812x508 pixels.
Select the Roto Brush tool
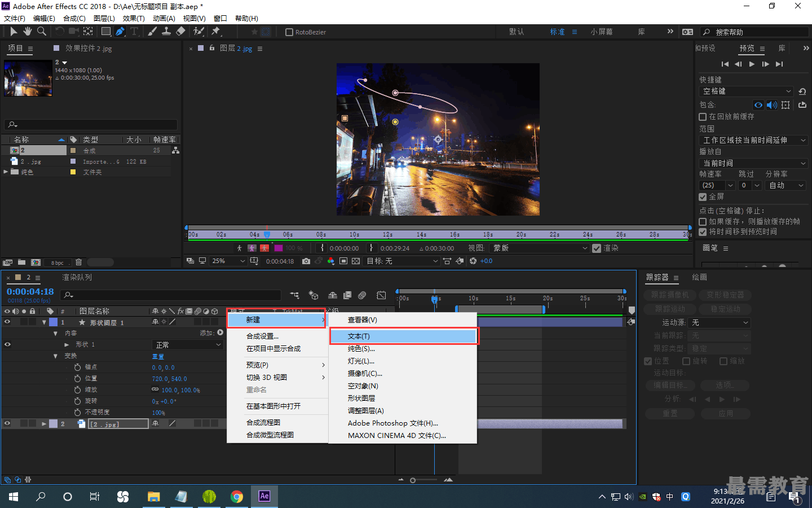[198, 32]
